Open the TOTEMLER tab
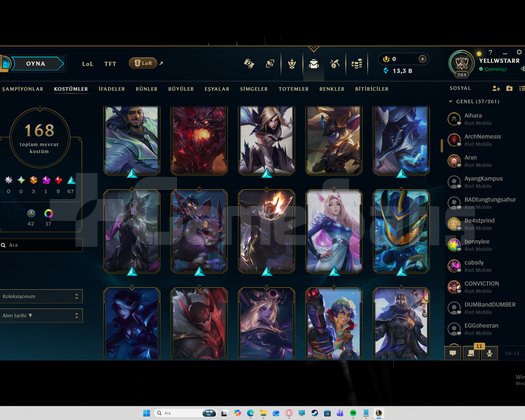525x420 pixels. pos(293,89)
